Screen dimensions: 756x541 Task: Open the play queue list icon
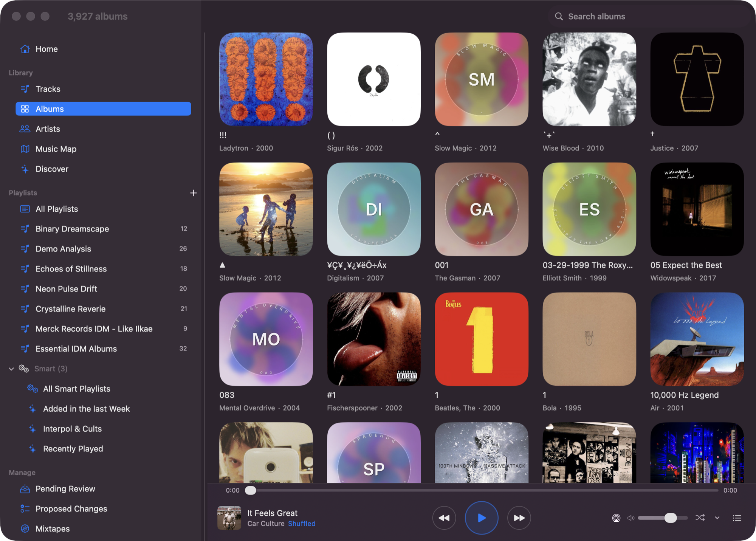coord(737,518)
